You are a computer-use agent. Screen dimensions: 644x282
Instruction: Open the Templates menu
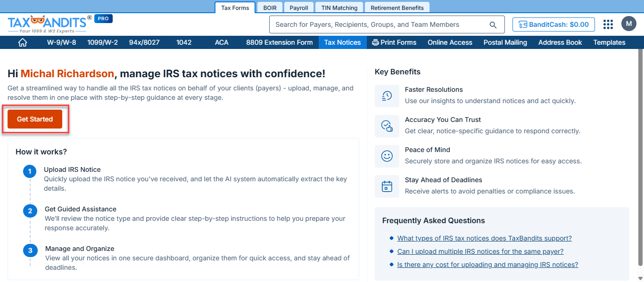point(609,42)
